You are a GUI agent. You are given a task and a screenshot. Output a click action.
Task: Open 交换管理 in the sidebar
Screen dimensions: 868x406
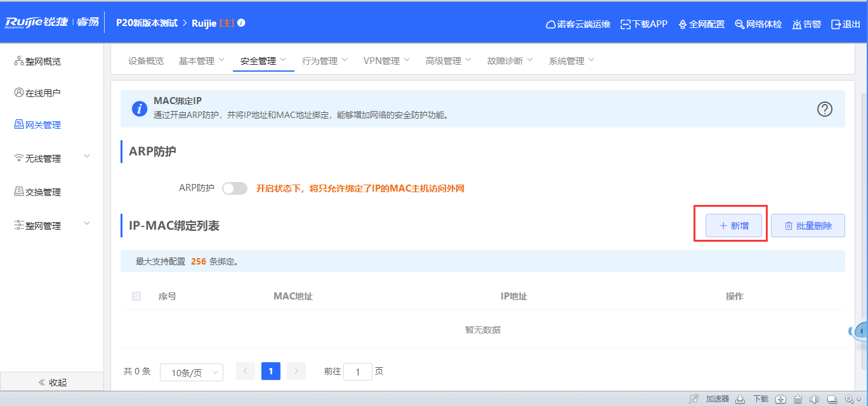pos(37,192)
